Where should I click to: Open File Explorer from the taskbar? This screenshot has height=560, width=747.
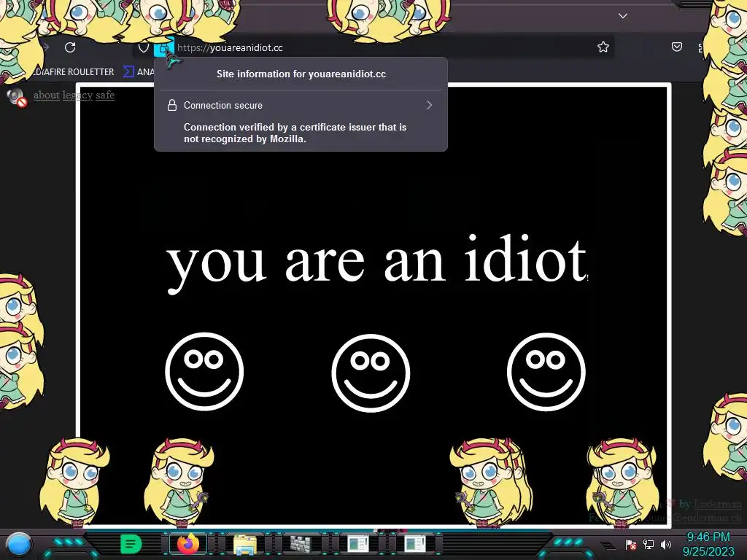pyautogui.click(x=245, y=544)
